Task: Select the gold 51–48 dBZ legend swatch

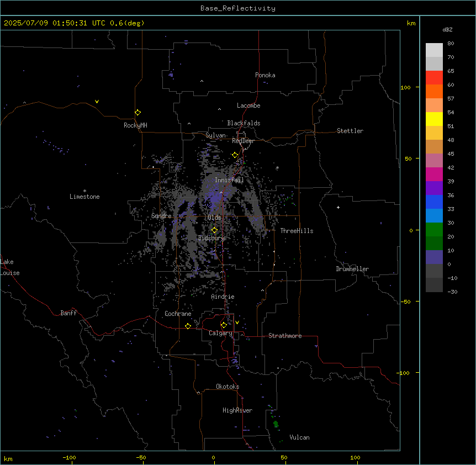Action: tap(434, 133)
